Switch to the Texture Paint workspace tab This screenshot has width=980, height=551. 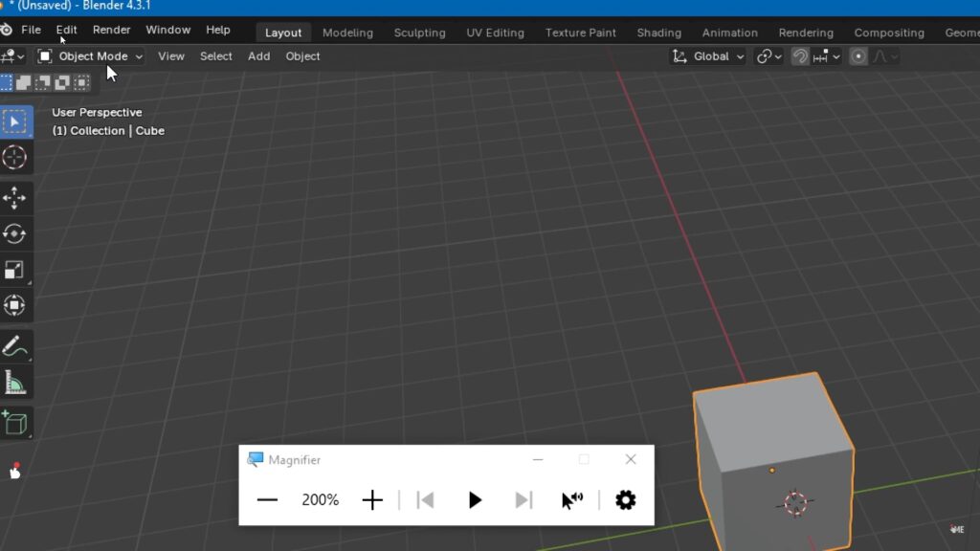tap(580, 33)
